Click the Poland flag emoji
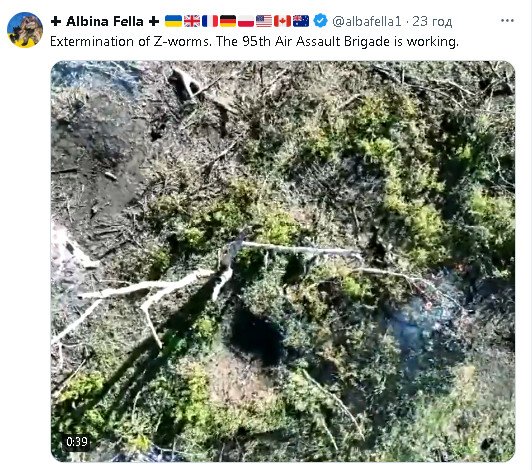Screen dimensions: 532x470 tap(246, 21)
